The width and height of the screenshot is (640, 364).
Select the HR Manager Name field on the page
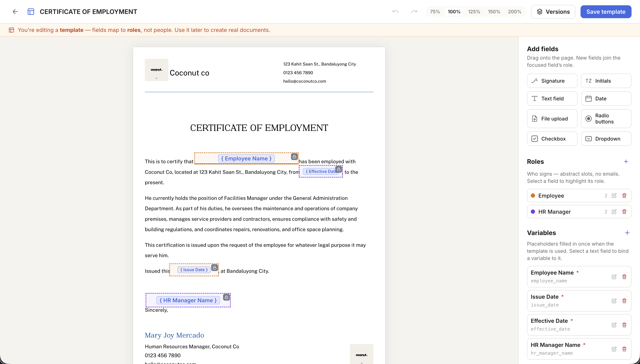[188, 300]
